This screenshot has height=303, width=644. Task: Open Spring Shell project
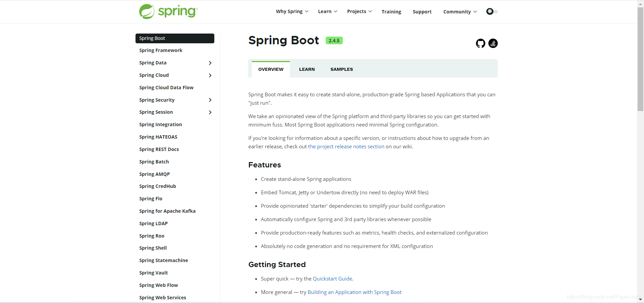tap(153, 248)
